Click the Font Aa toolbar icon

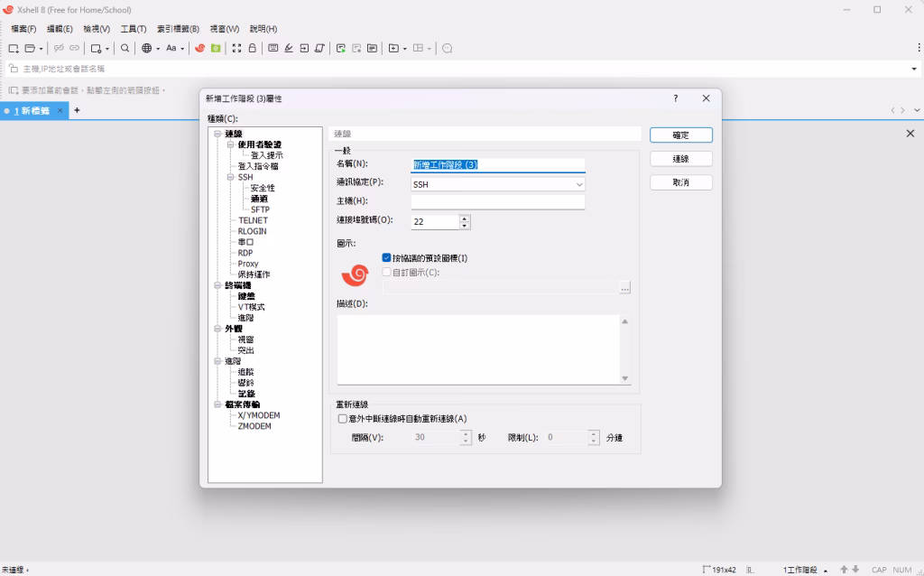(171, 49)
